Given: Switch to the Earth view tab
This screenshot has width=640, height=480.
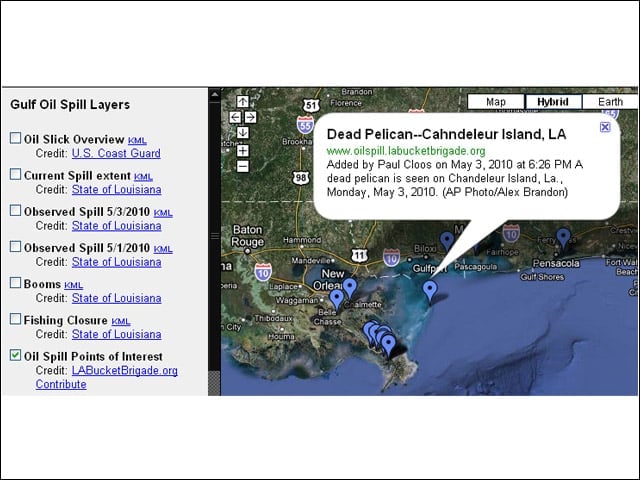Looking at the screenshot, I should coord(610,102).
